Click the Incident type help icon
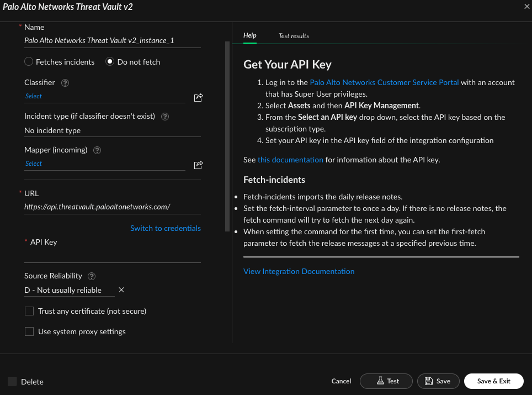This screenshot has width=532, height=395. click(164, 117)
